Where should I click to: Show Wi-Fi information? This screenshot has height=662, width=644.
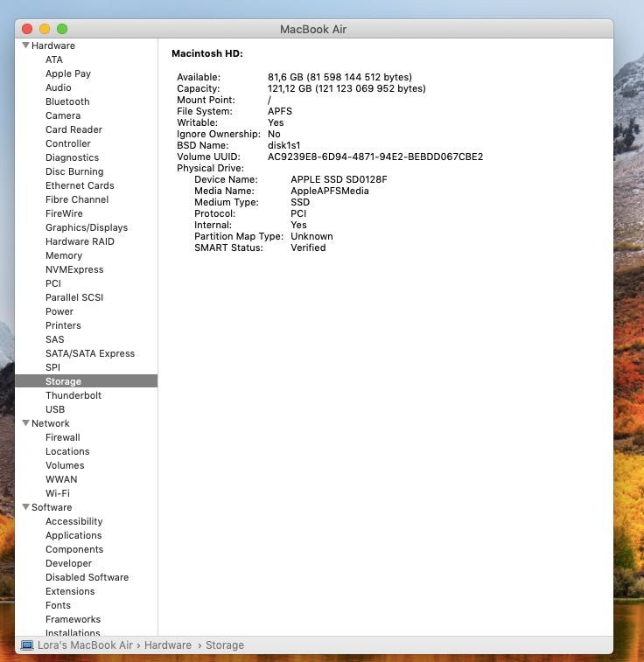(58, 493)
